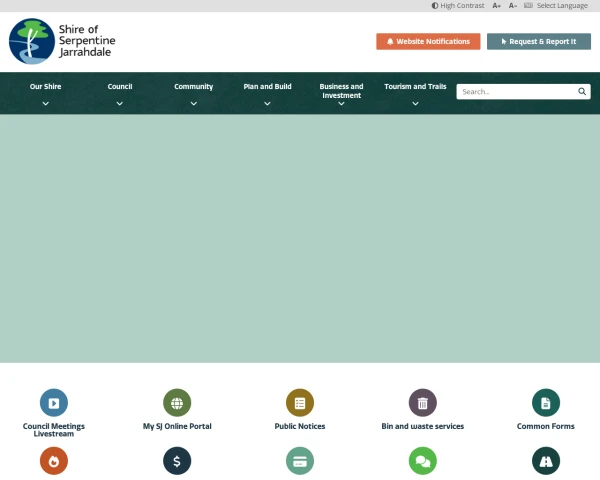Open Council Meetings Livestream icon
Viewport: 600px width, 480px height.
coord(54,403)
